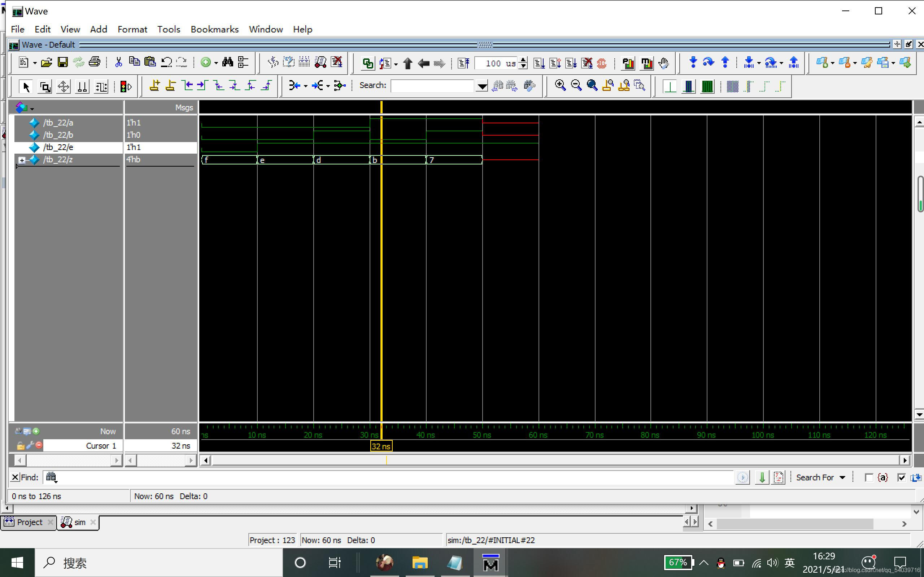Image resolution: width=924 pixels, height=577 pixels.
Task: Click the Zoom In magnifier icon
Action: point(560,85)
